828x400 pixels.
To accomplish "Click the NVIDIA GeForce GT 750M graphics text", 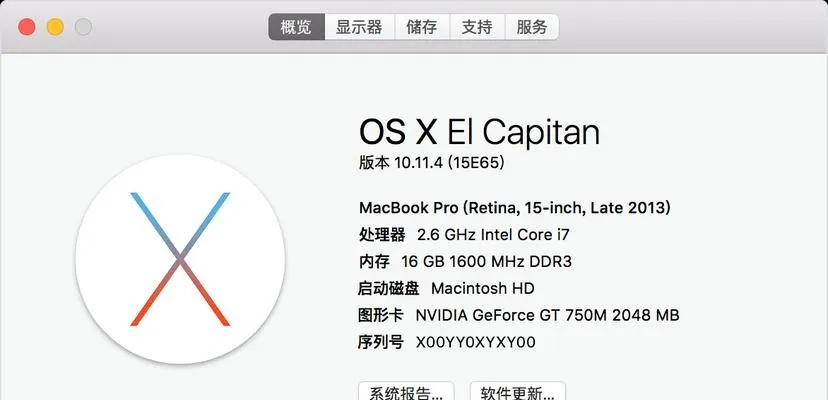I will point(547,315).
